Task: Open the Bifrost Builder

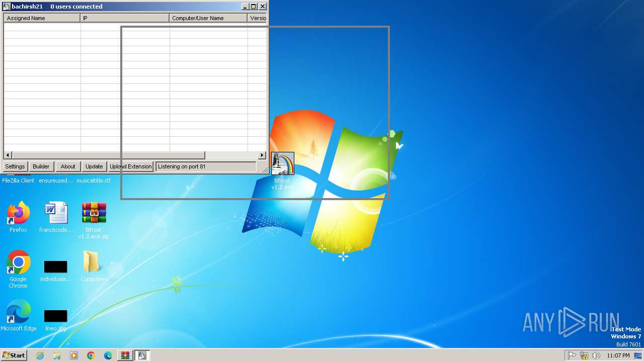Action: [41, 166]
